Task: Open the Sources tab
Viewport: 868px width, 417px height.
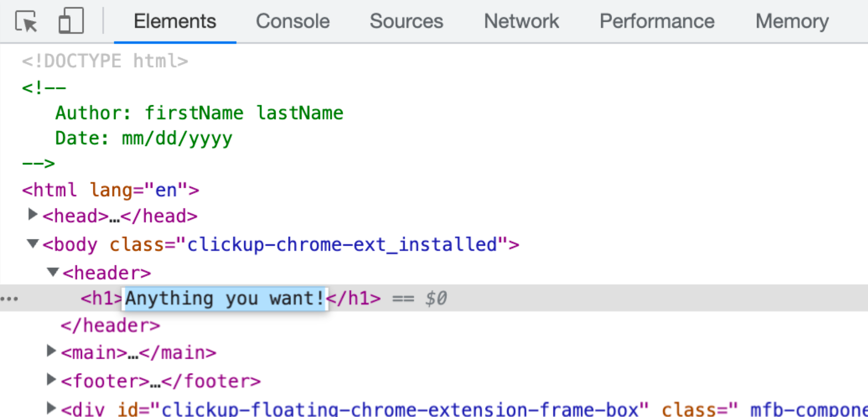Action: (406, 21)
